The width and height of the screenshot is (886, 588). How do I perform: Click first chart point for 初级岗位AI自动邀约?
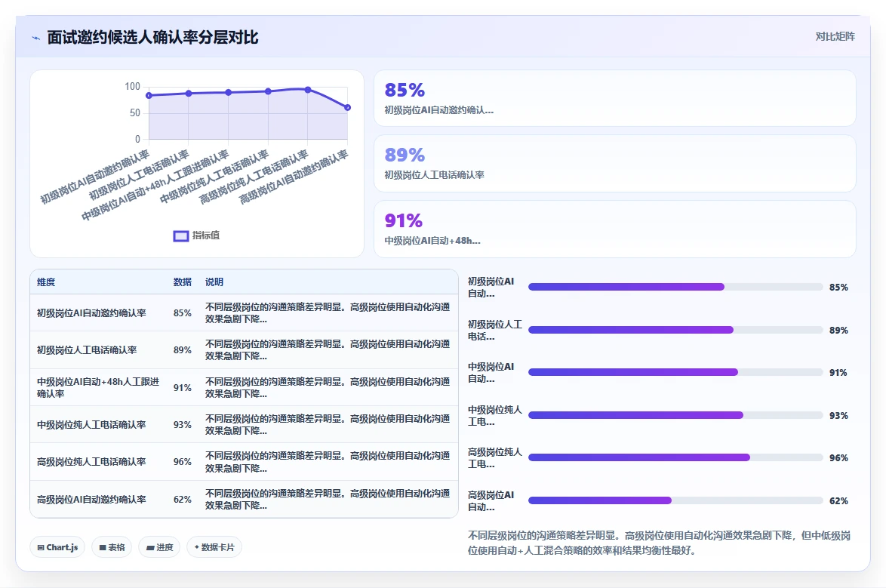149,96
